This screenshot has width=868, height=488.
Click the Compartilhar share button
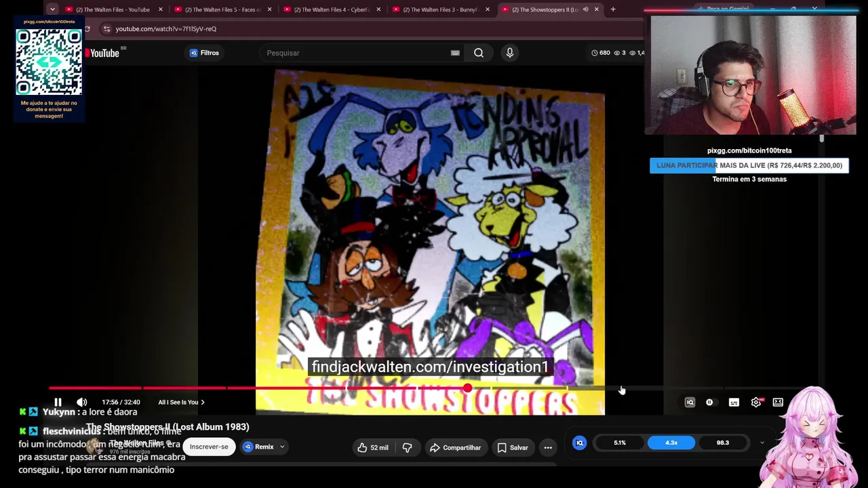pos(455,447)
